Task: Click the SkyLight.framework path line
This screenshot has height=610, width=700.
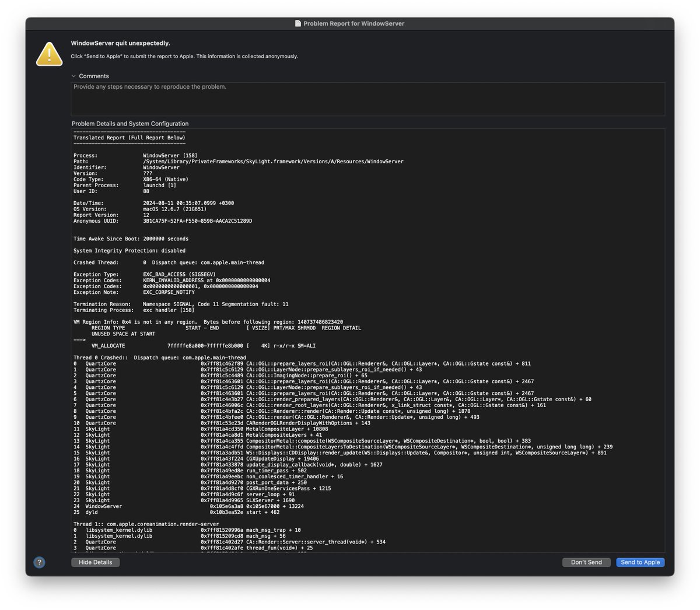Action: [x=239, y=162]
